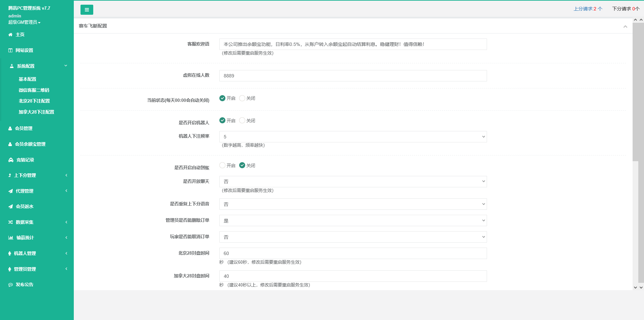This screenshot has width=644, height=320.
Task: Click the home icon next to 主页
Action: tap(10, 35)
